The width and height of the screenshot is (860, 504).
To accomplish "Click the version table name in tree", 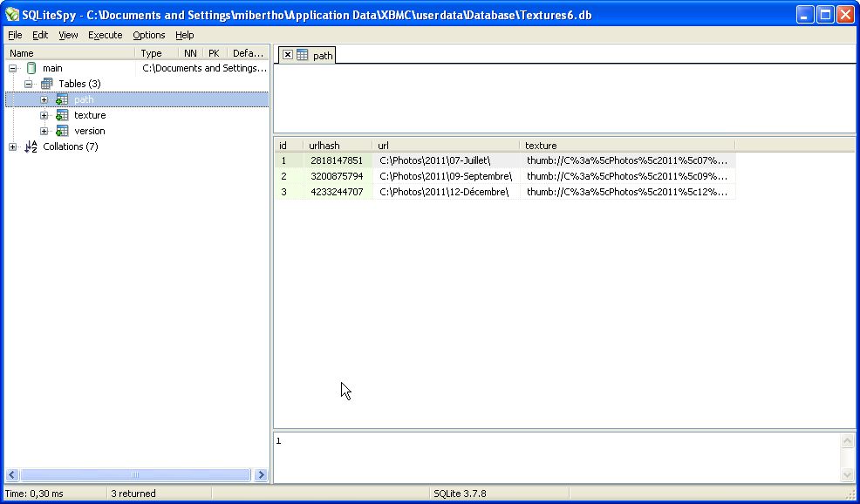I will click(89, 131).
